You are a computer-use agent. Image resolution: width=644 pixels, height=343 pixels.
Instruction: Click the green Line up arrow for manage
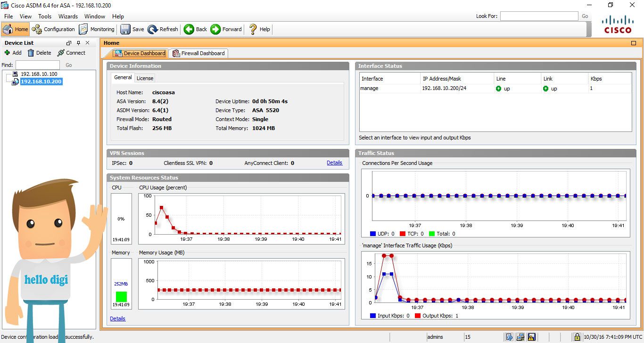[x=499, y=89]
